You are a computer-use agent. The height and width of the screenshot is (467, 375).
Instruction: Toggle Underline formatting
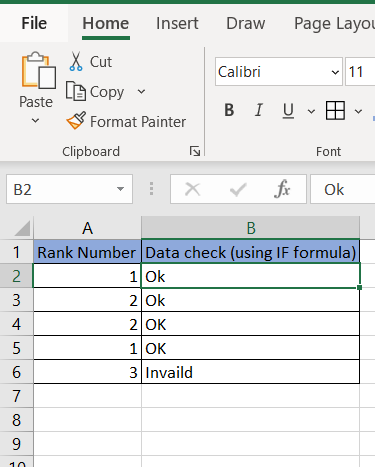(288, 110)
